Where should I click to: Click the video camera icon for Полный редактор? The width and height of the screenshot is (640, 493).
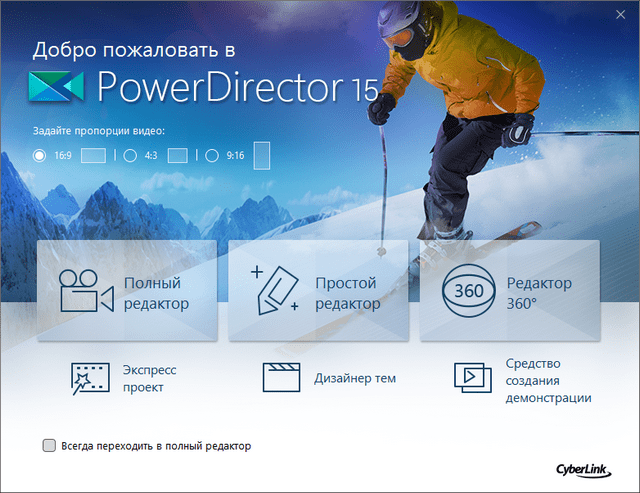tap(83, 292)
